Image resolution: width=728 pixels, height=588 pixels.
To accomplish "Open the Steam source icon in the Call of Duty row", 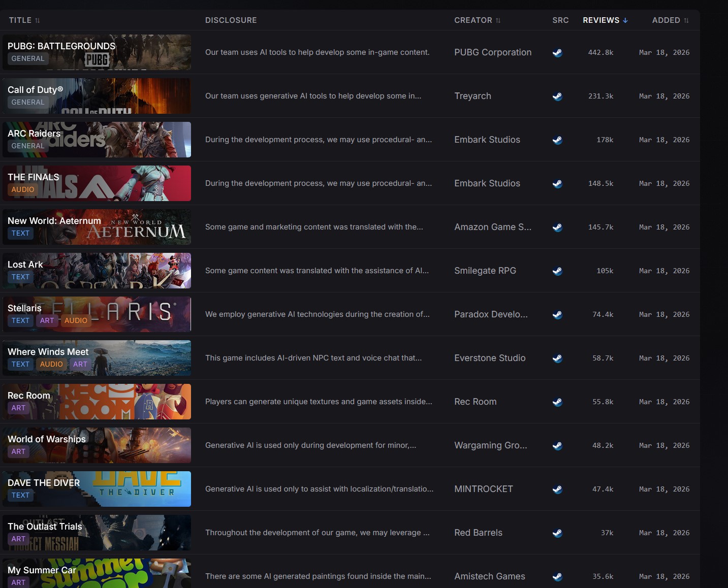I will click(x=557, y=96).
